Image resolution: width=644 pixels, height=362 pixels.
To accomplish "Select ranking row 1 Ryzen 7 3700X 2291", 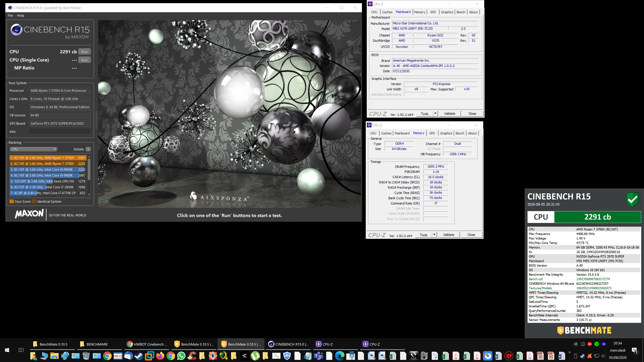I will click(48, 158).
